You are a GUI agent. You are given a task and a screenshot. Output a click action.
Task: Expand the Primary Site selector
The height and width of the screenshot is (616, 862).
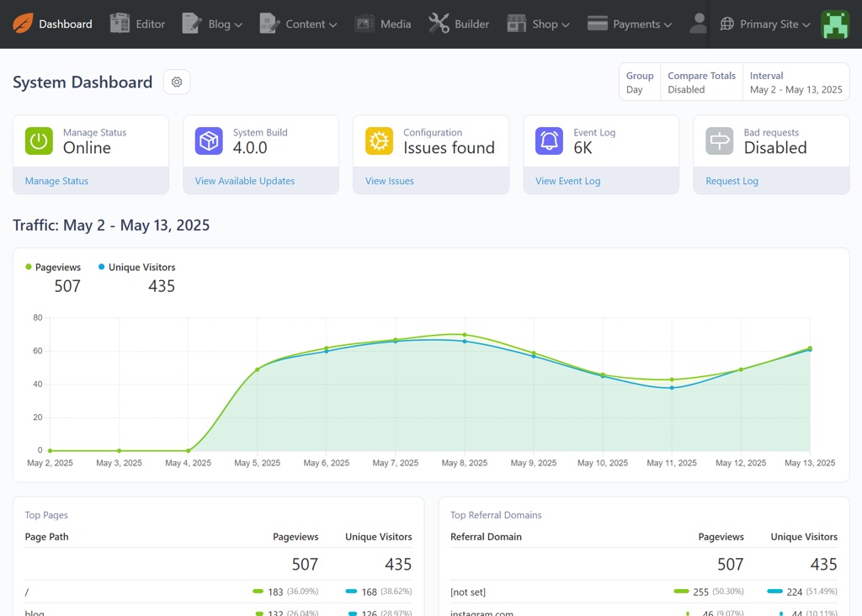[765, 24]
